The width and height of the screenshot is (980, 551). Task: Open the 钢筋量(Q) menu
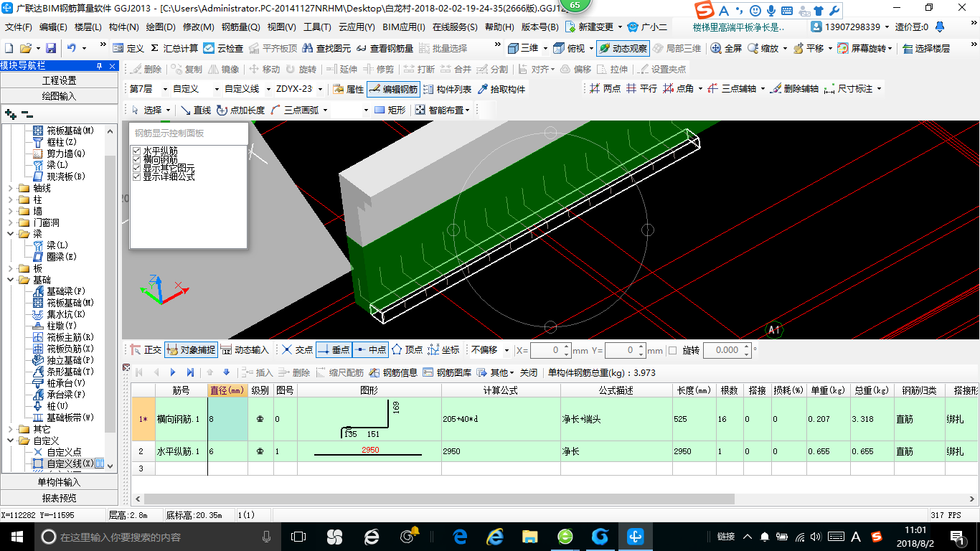(x=240, y=27)
